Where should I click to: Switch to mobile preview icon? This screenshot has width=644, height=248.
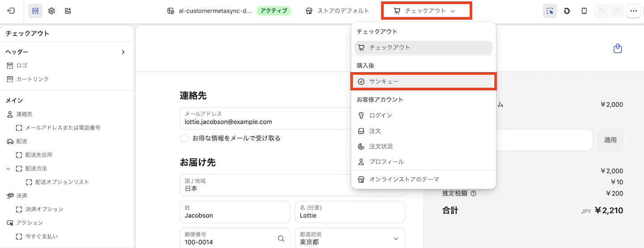pyautogui.click(x=584, y=11)
